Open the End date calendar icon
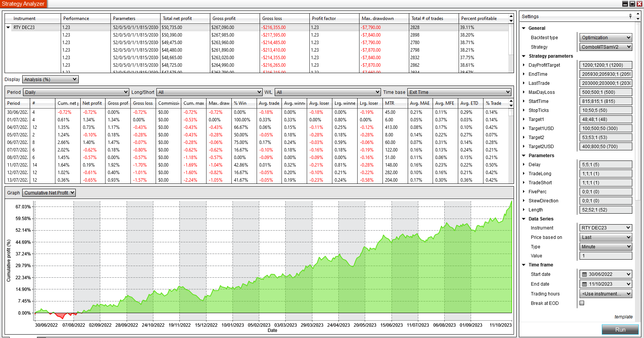Viewport: 644px width, 338px height. tap(584, 284)
